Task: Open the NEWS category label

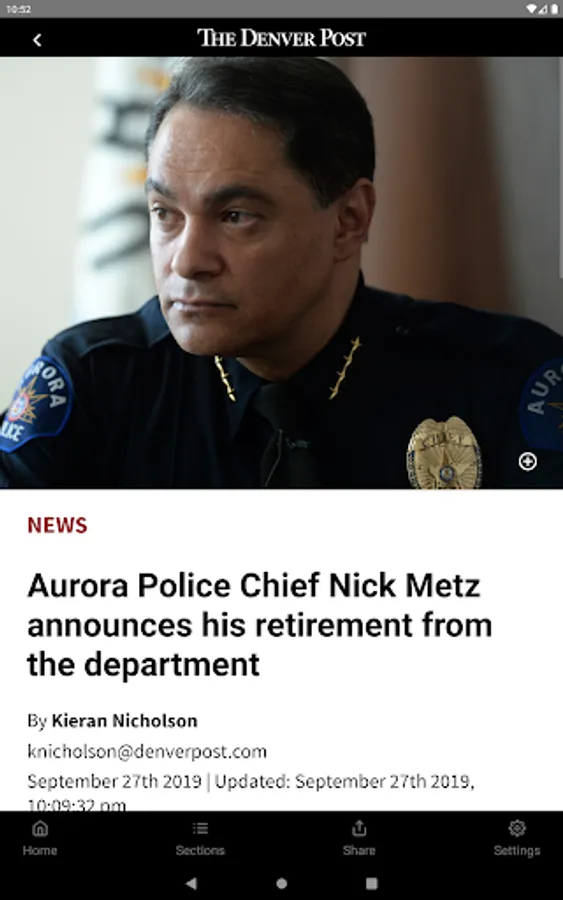Action: tap(57, 525)
